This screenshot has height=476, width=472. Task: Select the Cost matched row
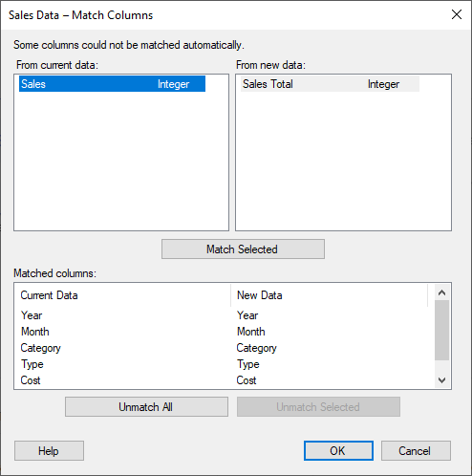pyautogui.click(x=225, y=380)
